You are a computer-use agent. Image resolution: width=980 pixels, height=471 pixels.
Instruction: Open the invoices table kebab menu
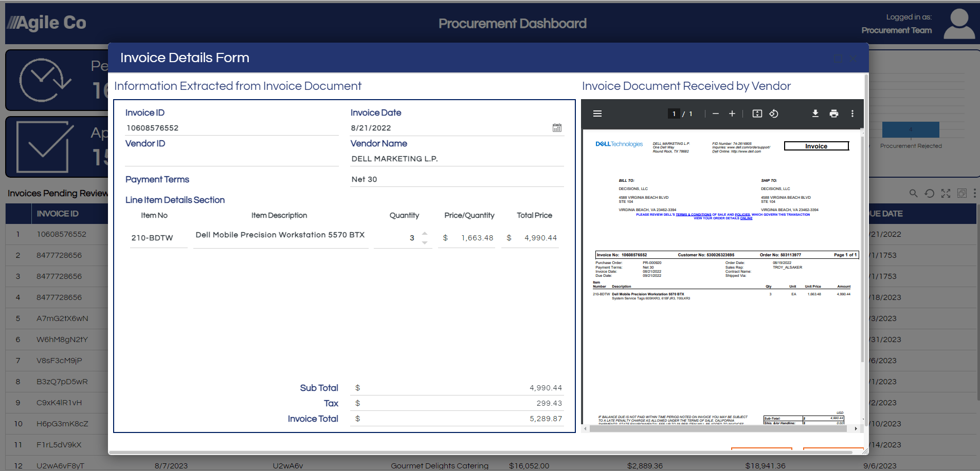point(976,194)
